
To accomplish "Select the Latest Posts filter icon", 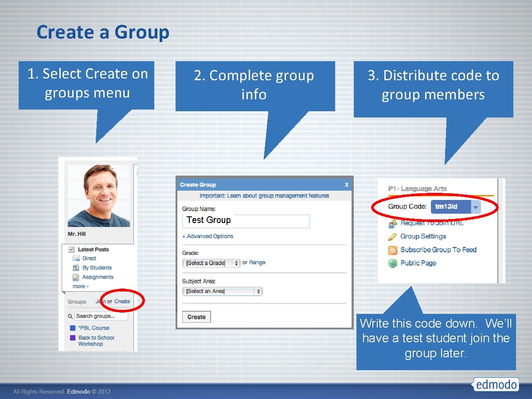I will click(71, 249).
